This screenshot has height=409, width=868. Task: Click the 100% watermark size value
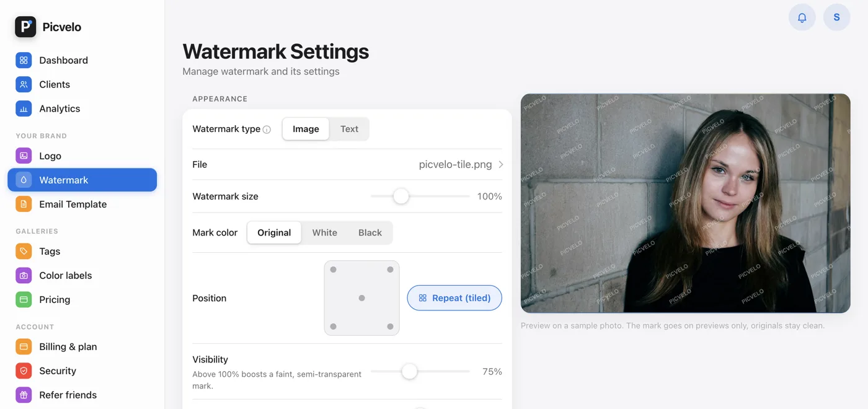coord(489,196)
